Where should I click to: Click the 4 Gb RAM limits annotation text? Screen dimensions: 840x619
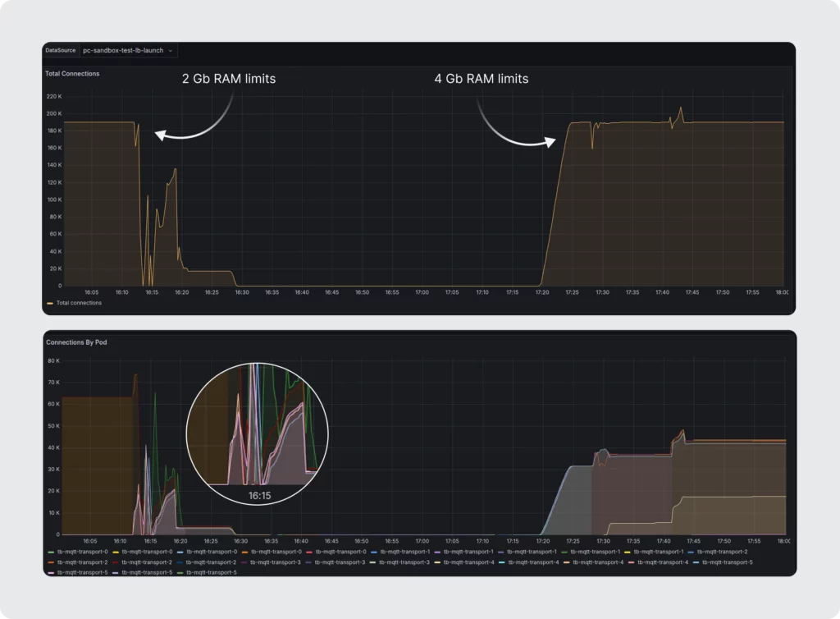(x=481, y=79)
